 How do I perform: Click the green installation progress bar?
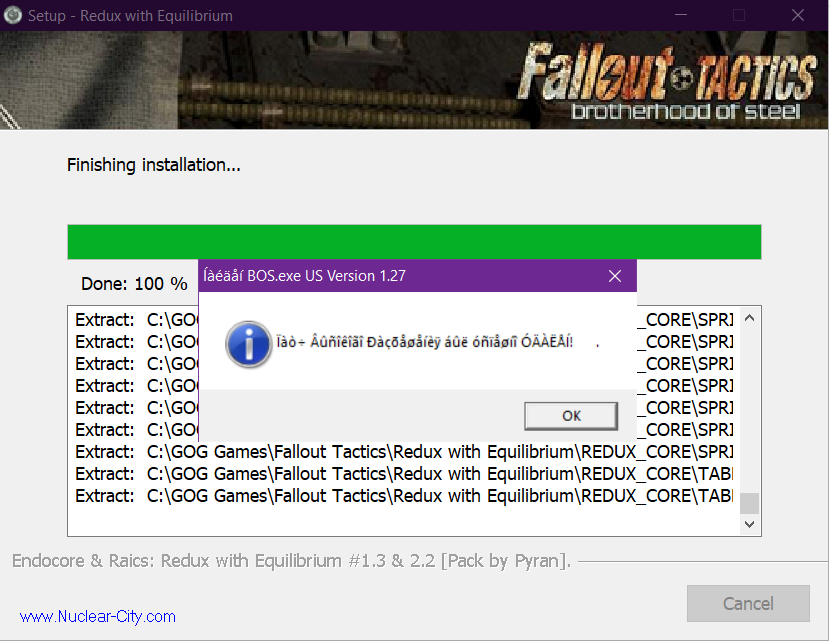tap(414, 242)
